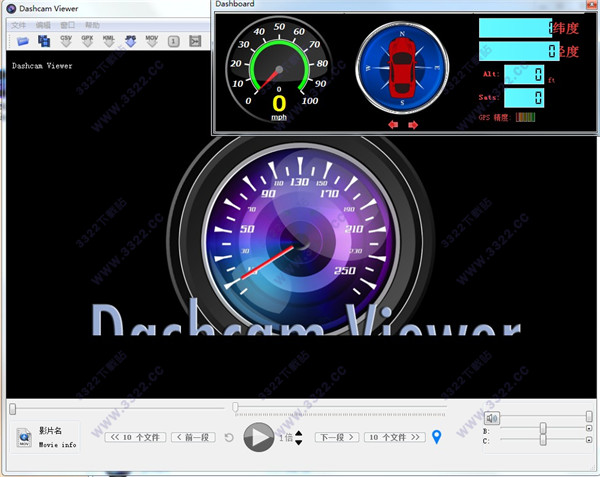Click the replay rotate-back icon
The width and height of the screenshot is (600, 477).
pos(229,437)
